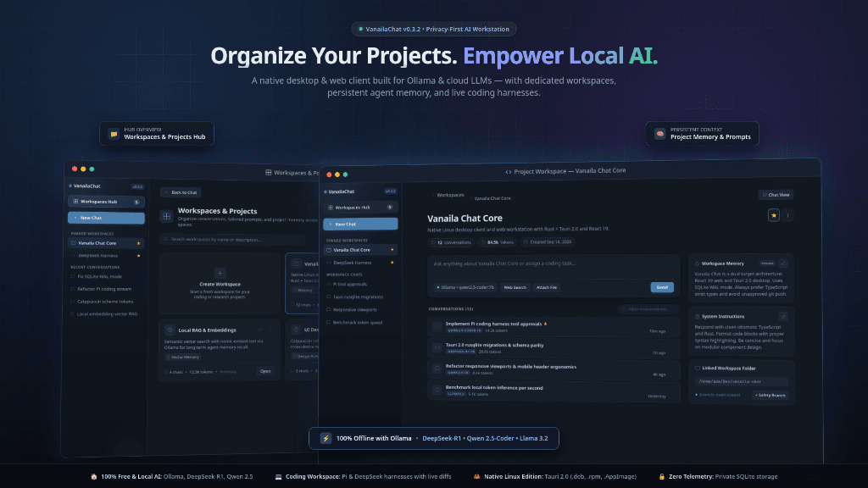Image resolution: width=868 pixels, height=488 pixels.
Task: Click code icon of Tauri 2.0 rusqlite conversation
Action: [x=437, y=348]
